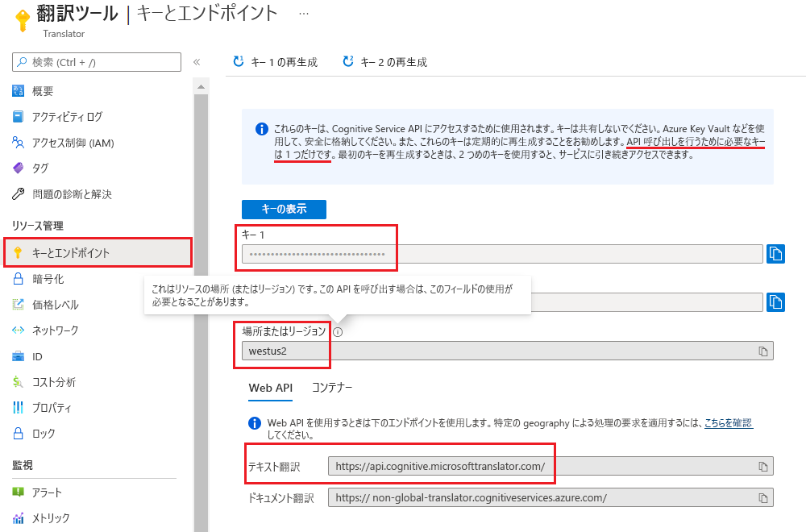Click the テキスト翻訳 endpoint URL field

[550, 466]
